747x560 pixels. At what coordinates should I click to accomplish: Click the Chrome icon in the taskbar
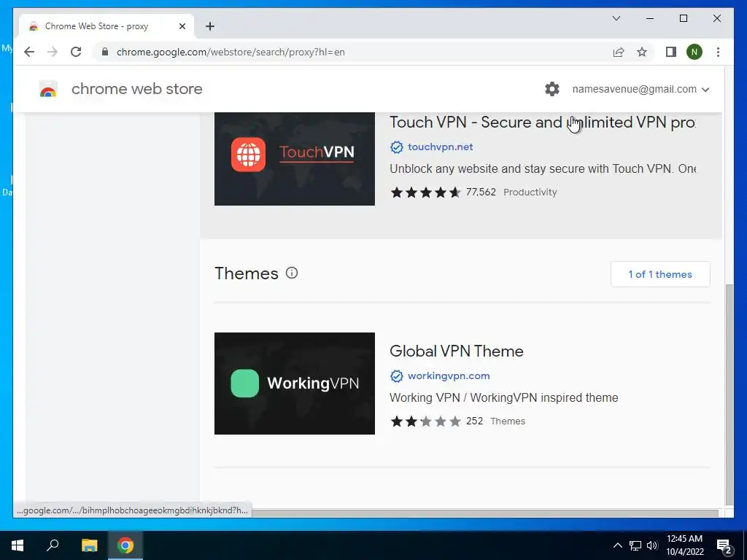[125, 545]
